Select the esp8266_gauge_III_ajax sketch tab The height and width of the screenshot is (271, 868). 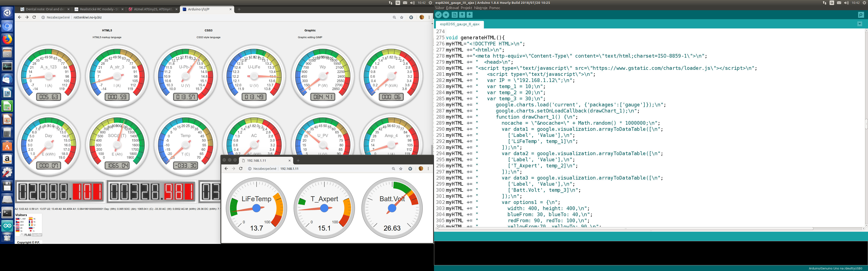coord(459,24)
